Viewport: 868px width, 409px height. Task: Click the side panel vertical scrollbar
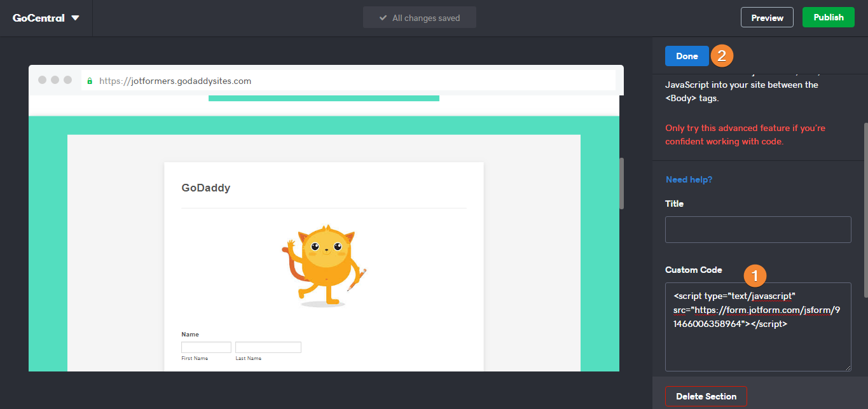pyautogui.click(x=865, y=209)
